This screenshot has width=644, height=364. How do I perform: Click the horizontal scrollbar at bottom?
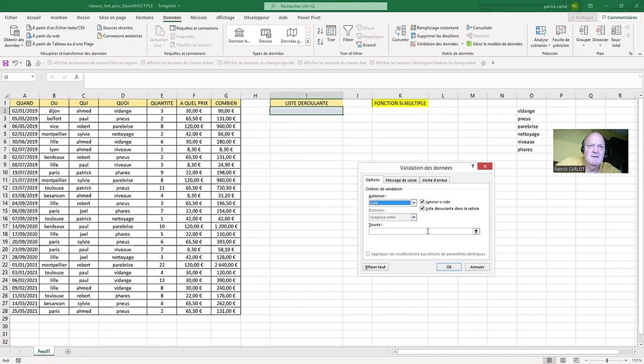508,351
